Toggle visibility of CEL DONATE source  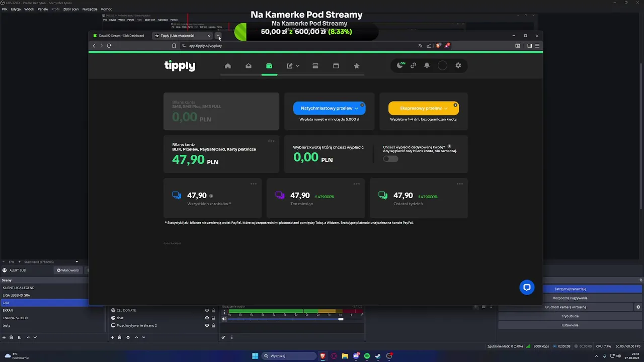(207, 310)
